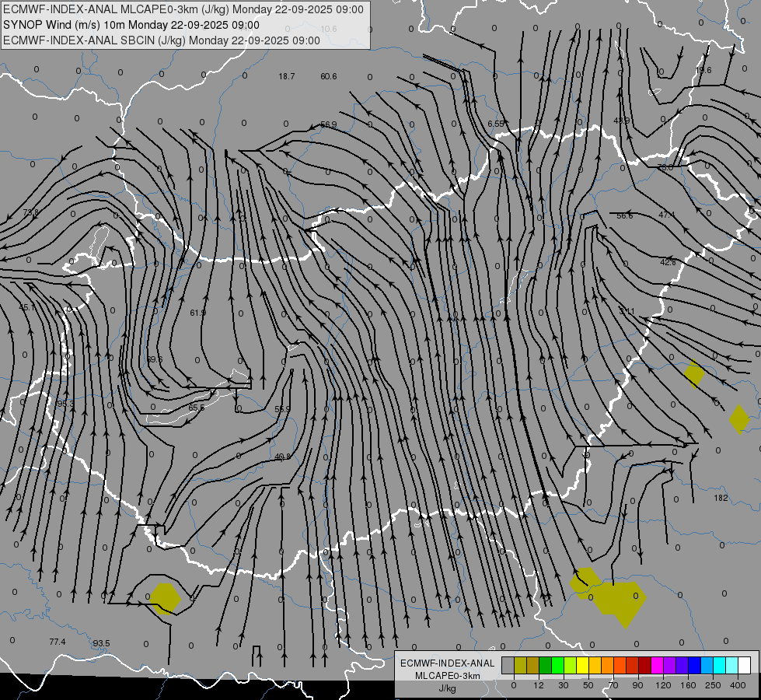Viewport: 761px width, 700px height.
Task: Select the purple swatch right of 120
Action: [670, 665]
